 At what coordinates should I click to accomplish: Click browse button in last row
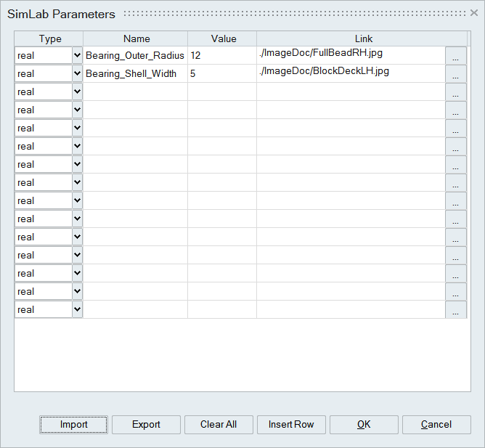(x=455, y=310)
